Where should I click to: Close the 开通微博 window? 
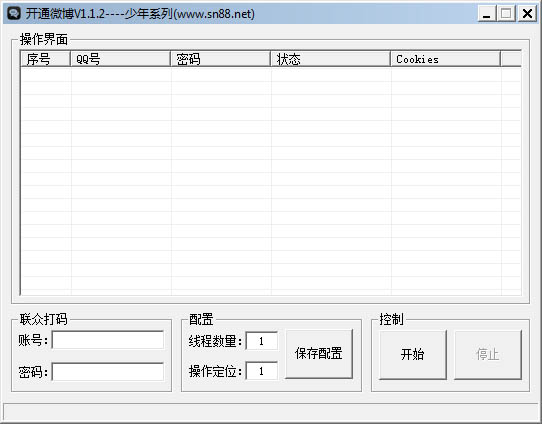[x=527, y=13]
